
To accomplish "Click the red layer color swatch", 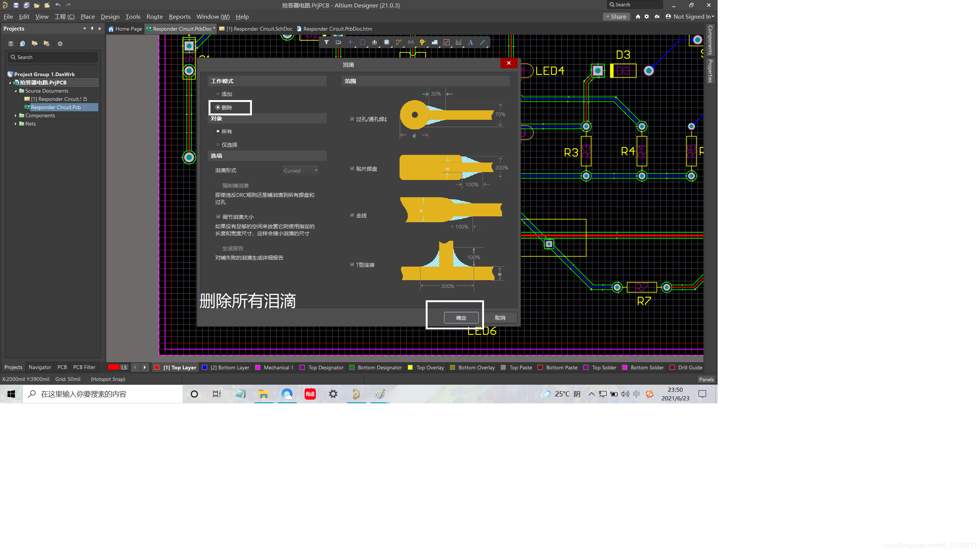I will coord(113,367).
